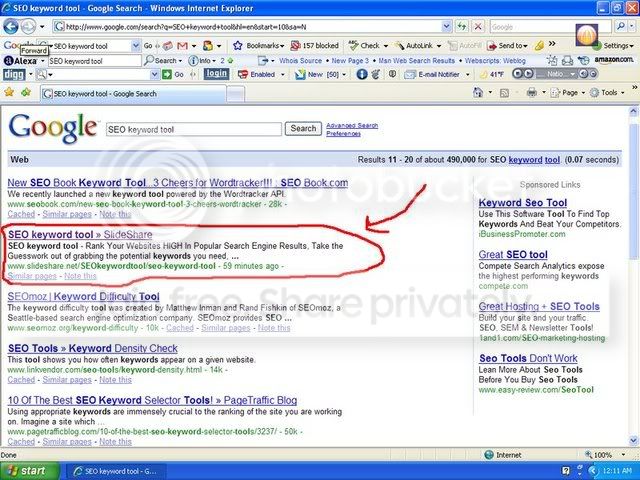Select the SEO keyword tool - Google Search tab

[133, 93]
